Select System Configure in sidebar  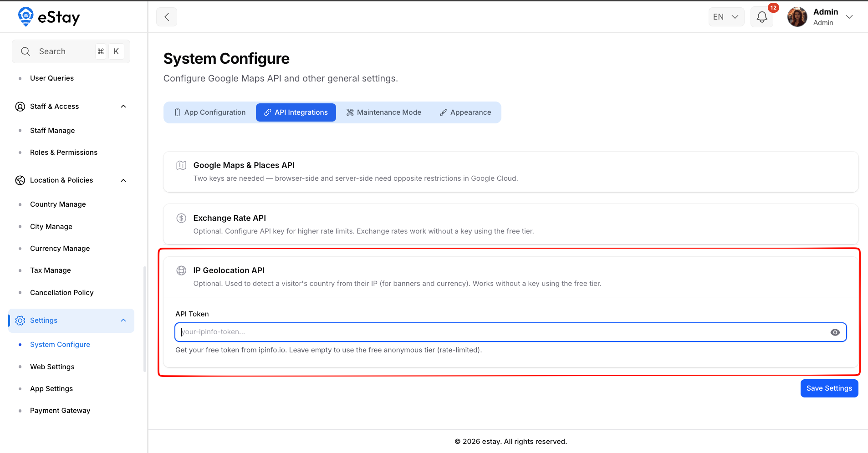pos(60,345)
